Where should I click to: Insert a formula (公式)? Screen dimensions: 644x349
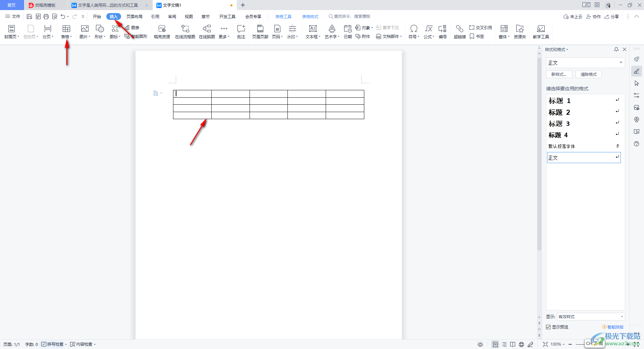coord(429,32)
